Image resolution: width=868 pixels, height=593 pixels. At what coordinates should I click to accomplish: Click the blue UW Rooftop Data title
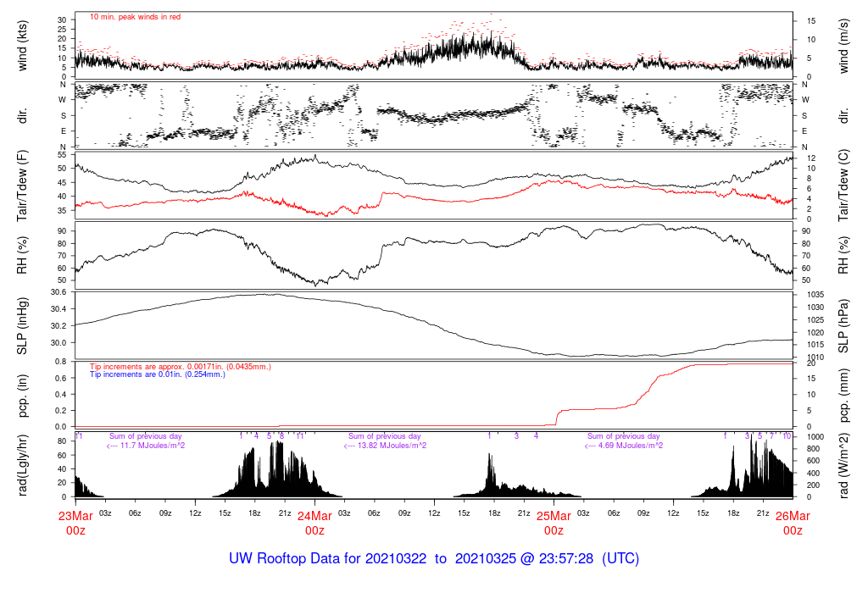(434, 559)
